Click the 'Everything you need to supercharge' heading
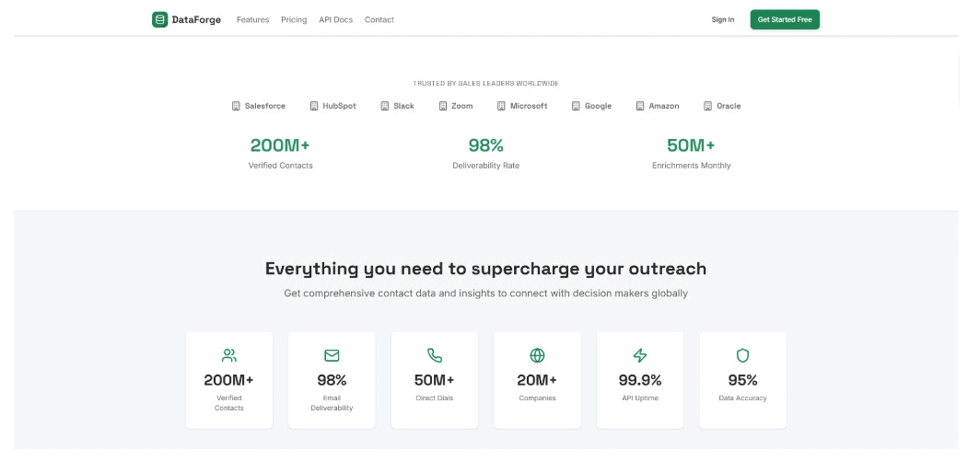Image resolution: width=980 pixels, height=473 pixels. [x=486, y=269]
